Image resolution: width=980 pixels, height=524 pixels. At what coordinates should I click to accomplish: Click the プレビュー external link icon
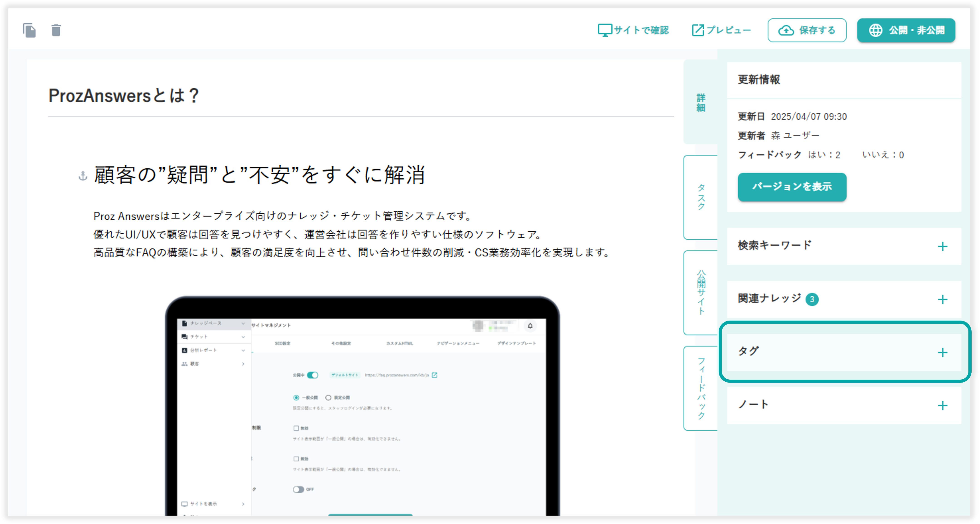pyautogui.click(x=698, y=30)
